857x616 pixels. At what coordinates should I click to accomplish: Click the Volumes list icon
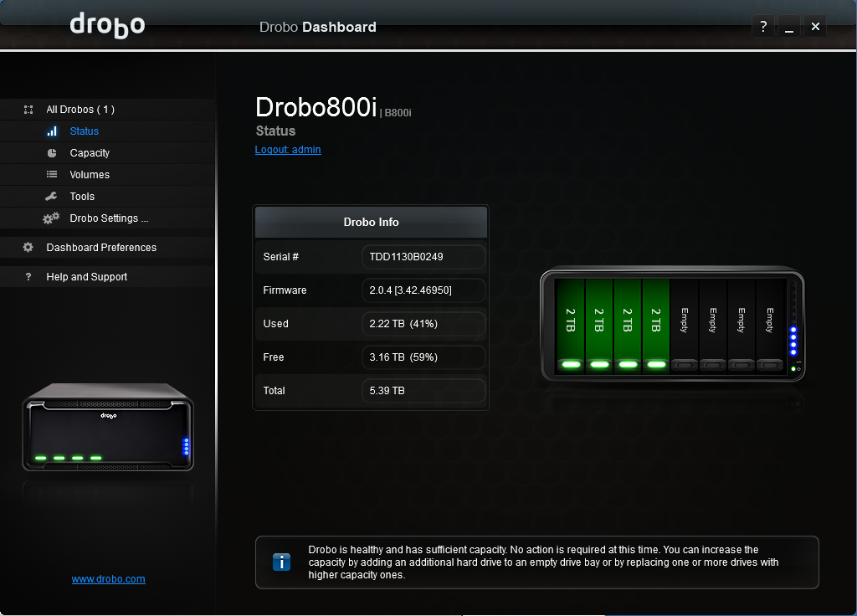(52, 175)
